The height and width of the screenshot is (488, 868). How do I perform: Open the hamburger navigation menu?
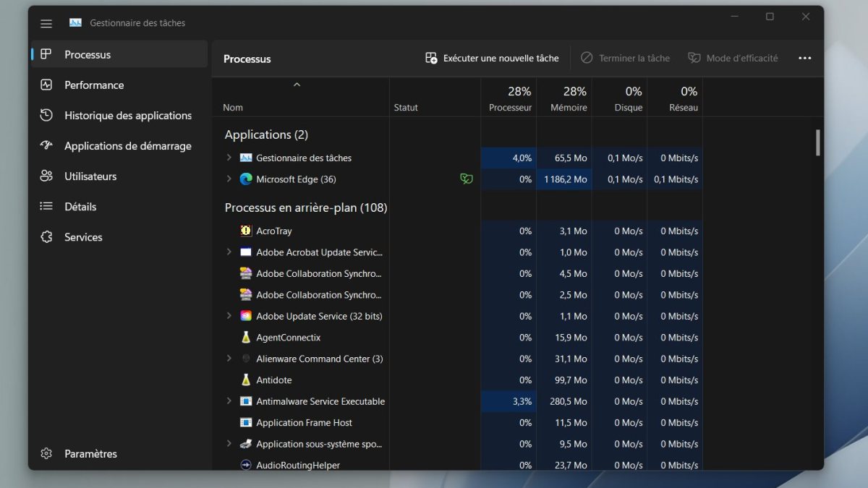coord(46,23)
